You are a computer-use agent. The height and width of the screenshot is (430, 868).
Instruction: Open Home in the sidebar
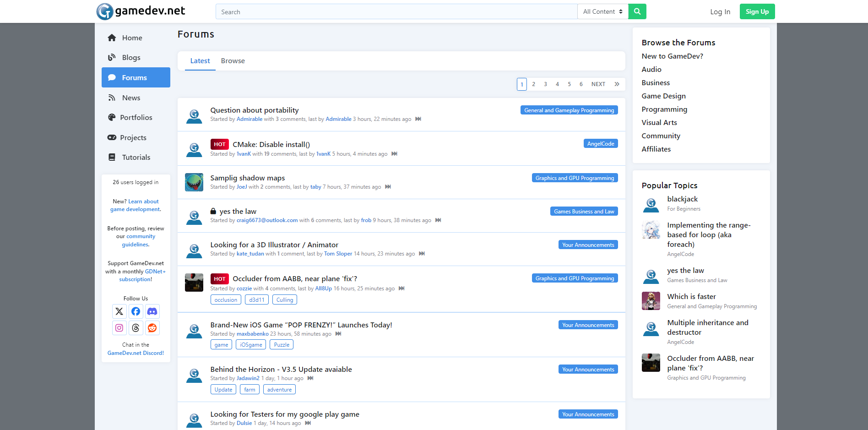136,38
